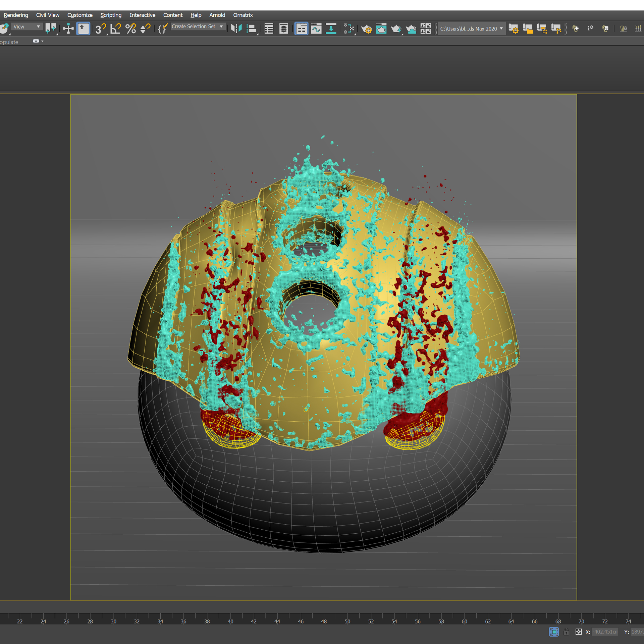Screen dimensions: 644x644
Task: Open the Scripting menu
Action: 111,15
